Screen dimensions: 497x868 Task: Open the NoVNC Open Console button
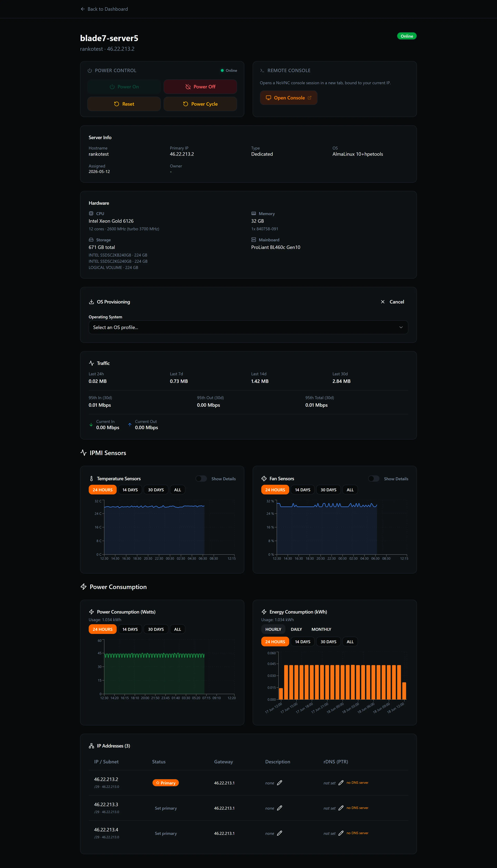[288, 98]
